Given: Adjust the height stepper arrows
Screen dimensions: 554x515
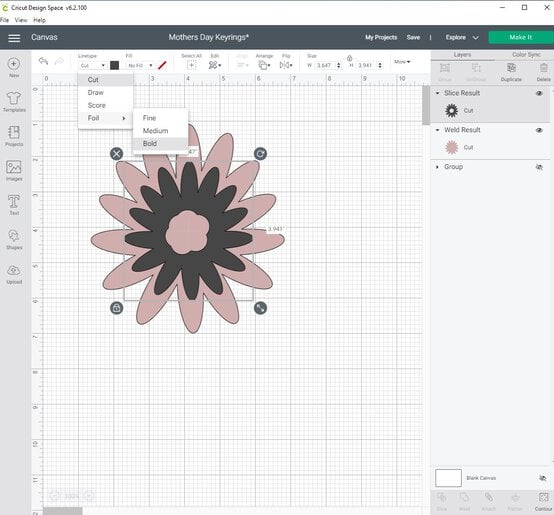Looking at the screenshot, I should [380, 65].
